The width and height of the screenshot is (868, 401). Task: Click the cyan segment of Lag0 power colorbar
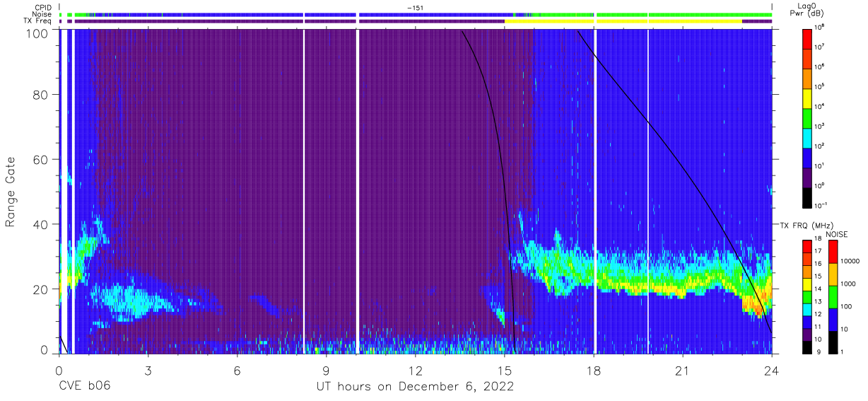coord(807,136)
